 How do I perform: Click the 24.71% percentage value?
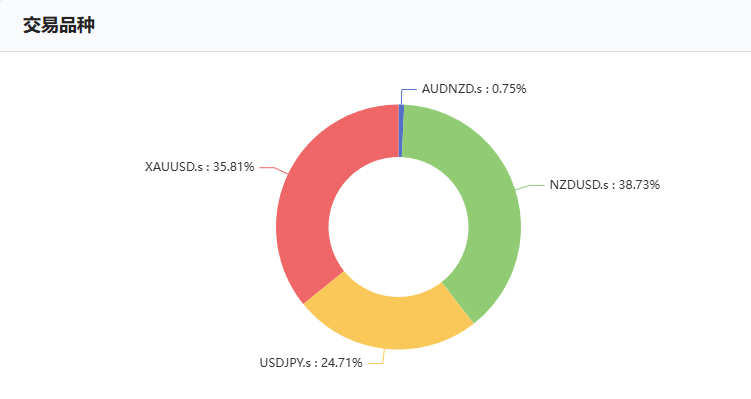(341, 363)
